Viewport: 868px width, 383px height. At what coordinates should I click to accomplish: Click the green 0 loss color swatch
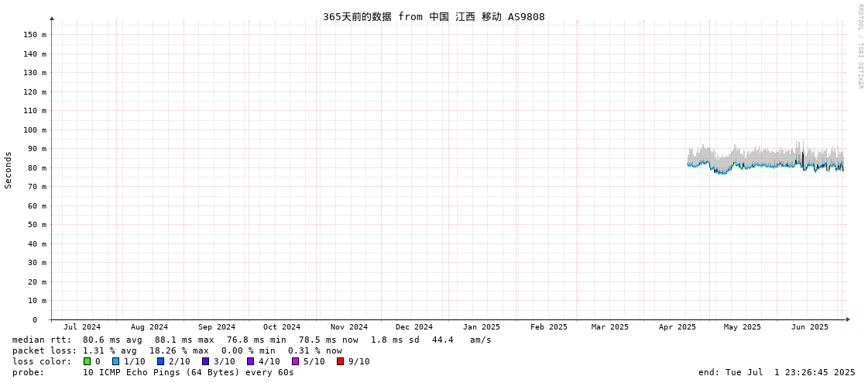87,361
